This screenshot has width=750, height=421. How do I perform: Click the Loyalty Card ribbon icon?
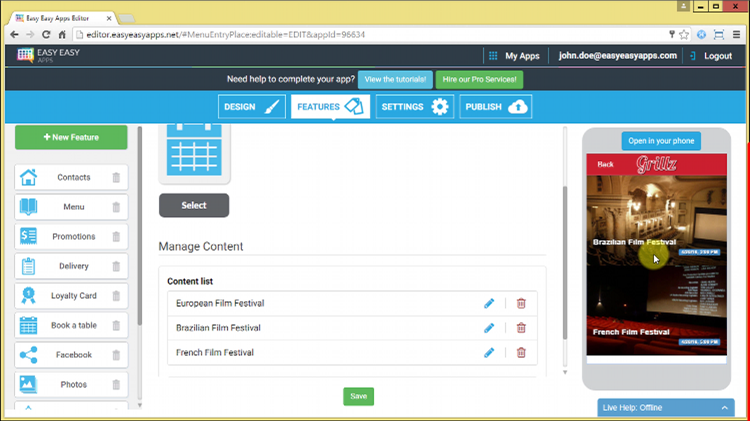pos(28,296)
